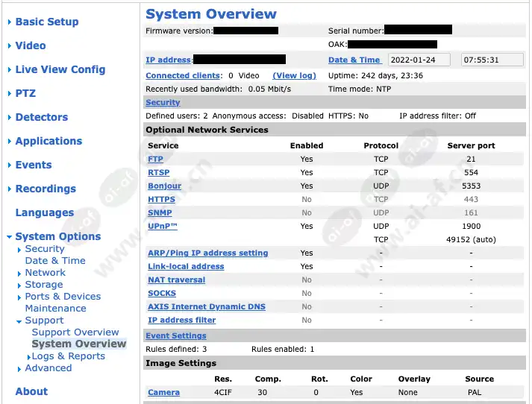Open the Link-local address link
This screenshot has width=532, height=404.
click(x=186, y=266)
